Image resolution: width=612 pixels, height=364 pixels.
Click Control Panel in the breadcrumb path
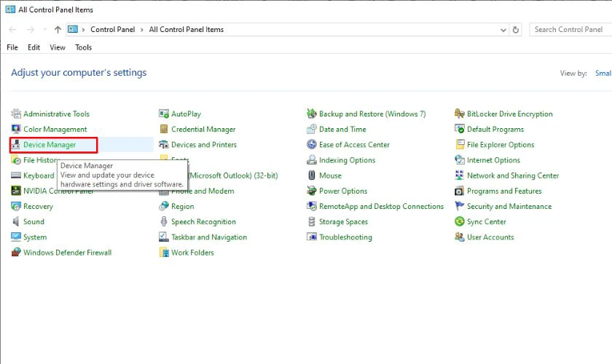(x=112, y=30)
